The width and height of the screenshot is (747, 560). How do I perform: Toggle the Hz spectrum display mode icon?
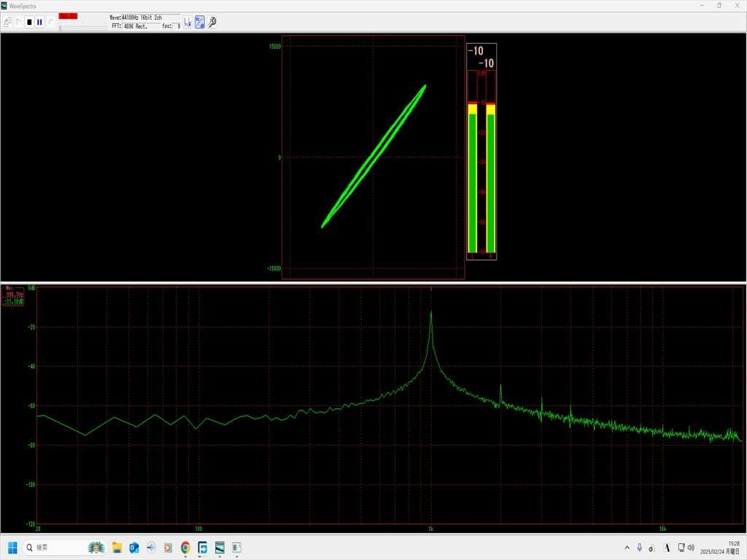199,22
